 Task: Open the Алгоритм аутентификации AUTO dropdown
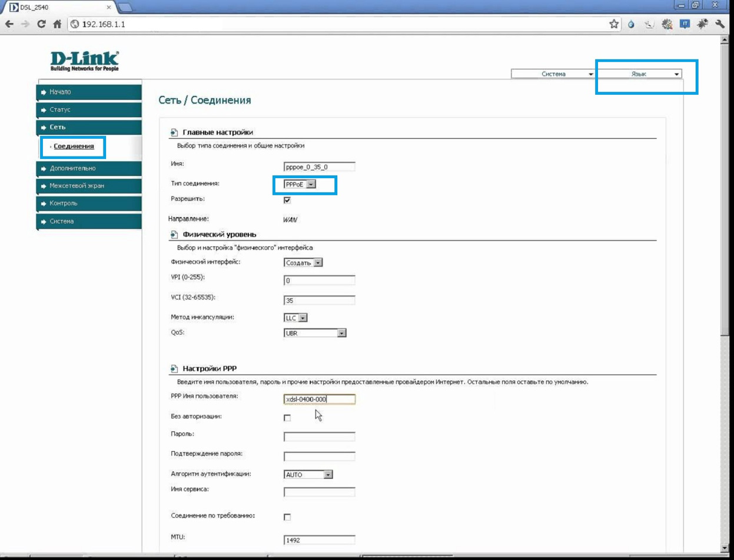(x=309, y=475)
